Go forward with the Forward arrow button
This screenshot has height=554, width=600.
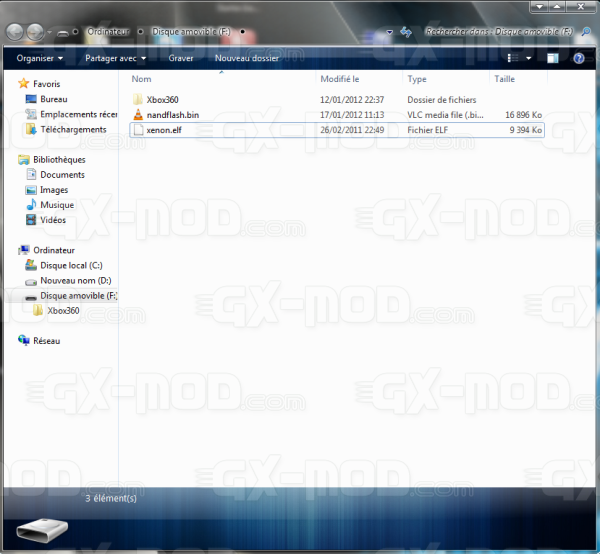(36, 32)
